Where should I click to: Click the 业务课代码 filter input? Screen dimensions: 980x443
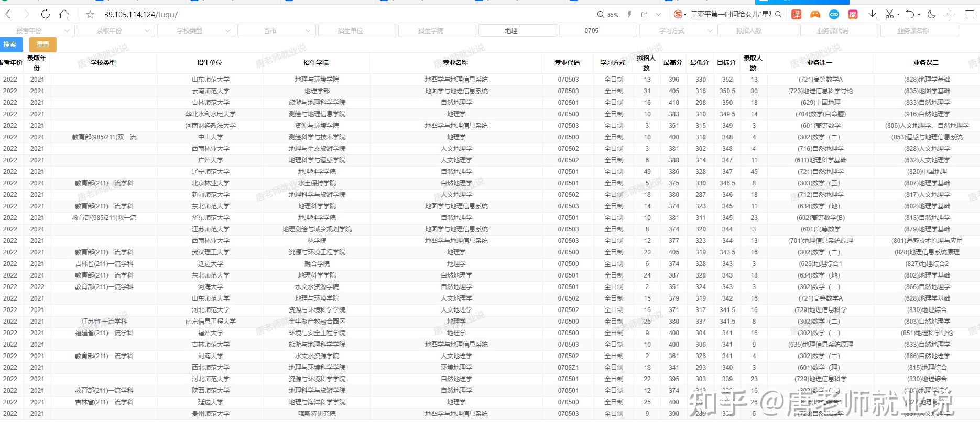tap(840, 31)
